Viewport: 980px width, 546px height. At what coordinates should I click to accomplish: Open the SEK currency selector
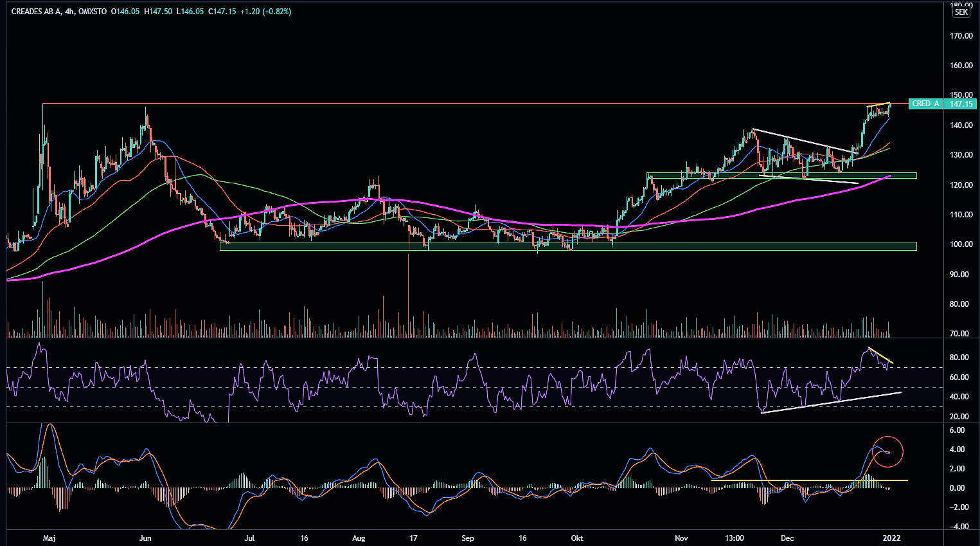(x=961, y=12)
